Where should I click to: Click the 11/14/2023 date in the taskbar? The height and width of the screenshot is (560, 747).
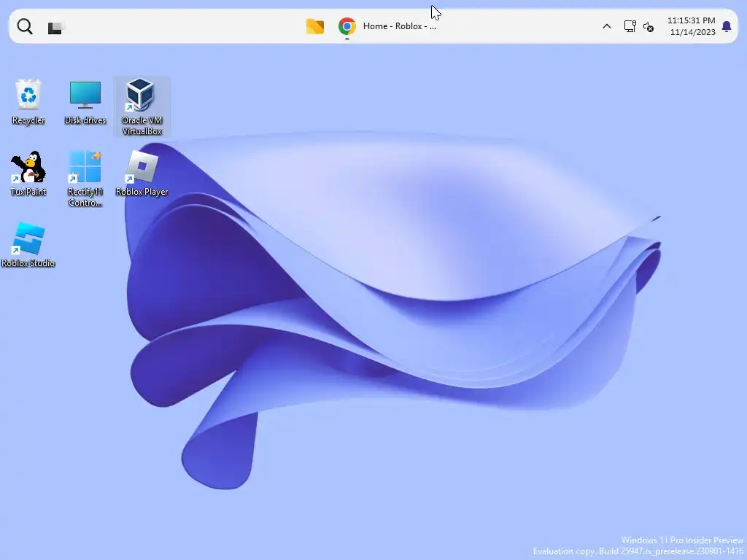(693, 32)
